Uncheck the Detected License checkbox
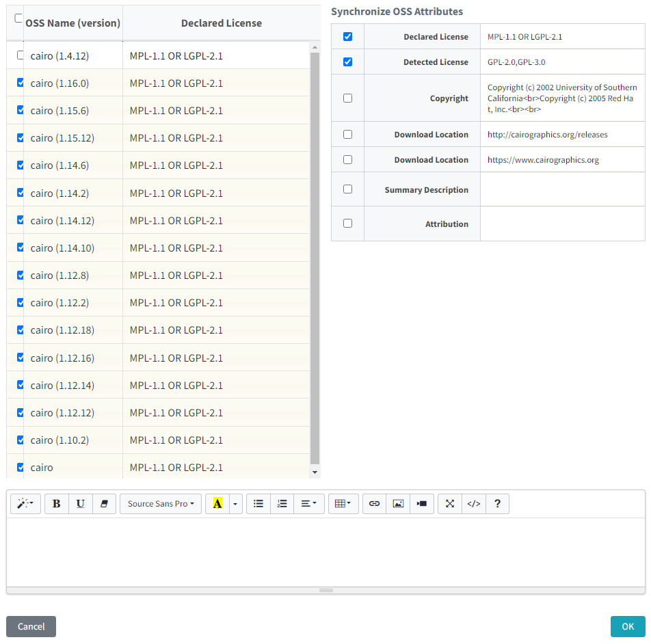This screenshot has height=644, width=651. click(x=348, y=62)
